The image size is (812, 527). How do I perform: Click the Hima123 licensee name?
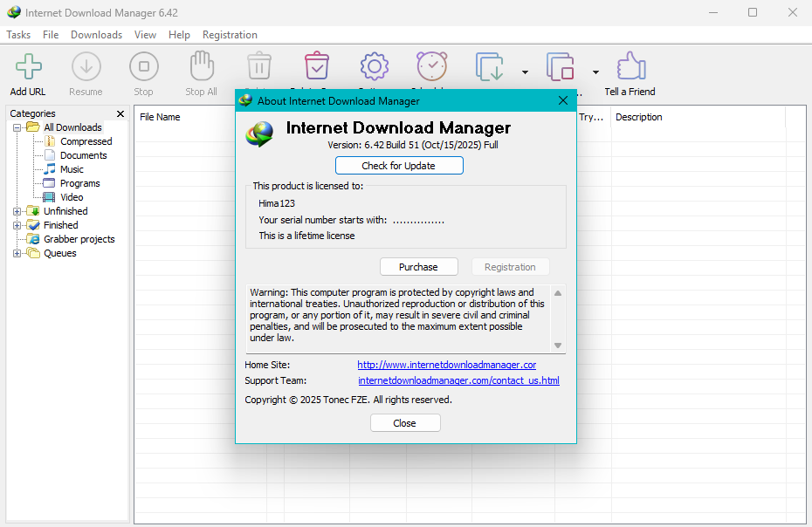point(277,203)
